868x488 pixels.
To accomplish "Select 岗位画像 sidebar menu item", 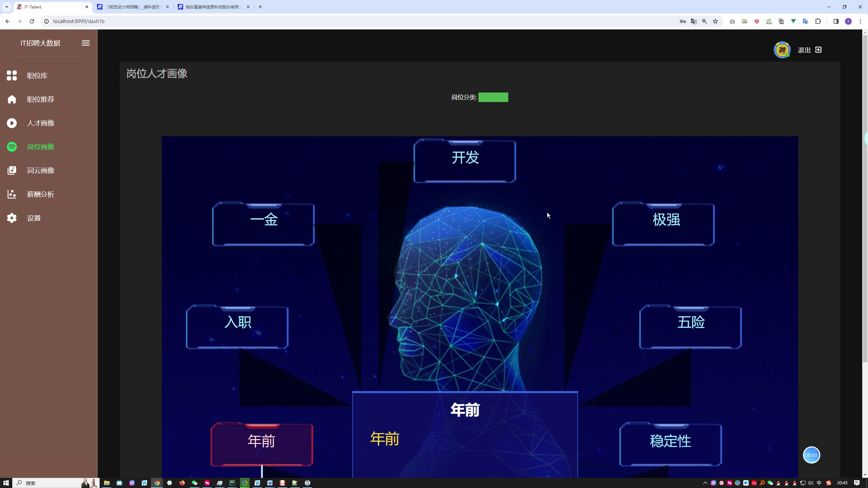I will pyautogui.click(x=41, y=147).
